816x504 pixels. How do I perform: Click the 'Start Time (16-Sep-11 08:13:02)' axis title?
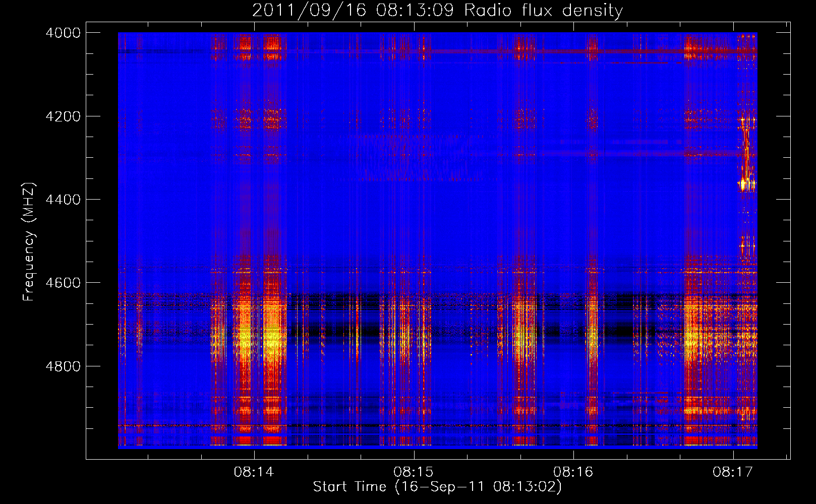click(437, 487)
